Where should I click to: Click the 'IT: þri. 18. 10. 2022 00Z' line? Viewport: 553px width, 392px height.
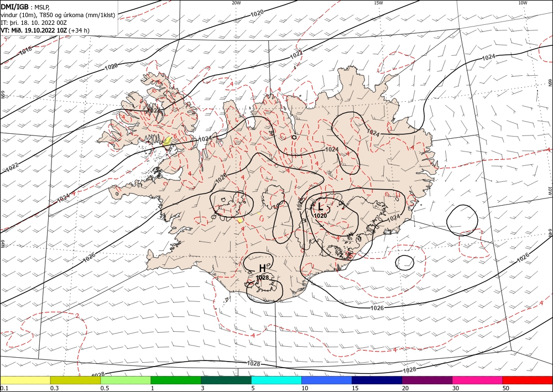[34, 23]
